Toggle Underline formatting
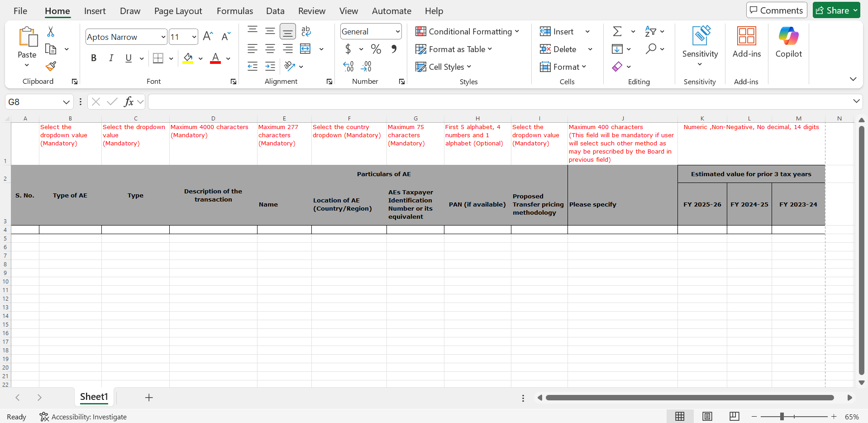The height and width of the screenshot is (423, 868). pos(129,58)
